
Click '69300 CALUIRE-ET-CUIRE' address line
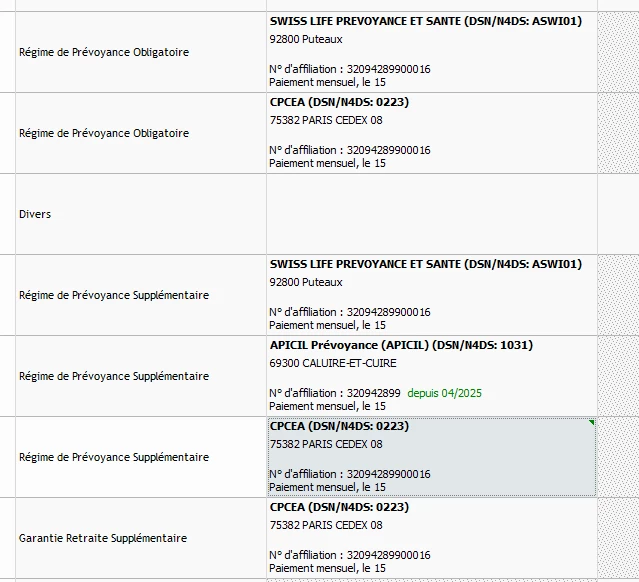(x=333, y=363)
